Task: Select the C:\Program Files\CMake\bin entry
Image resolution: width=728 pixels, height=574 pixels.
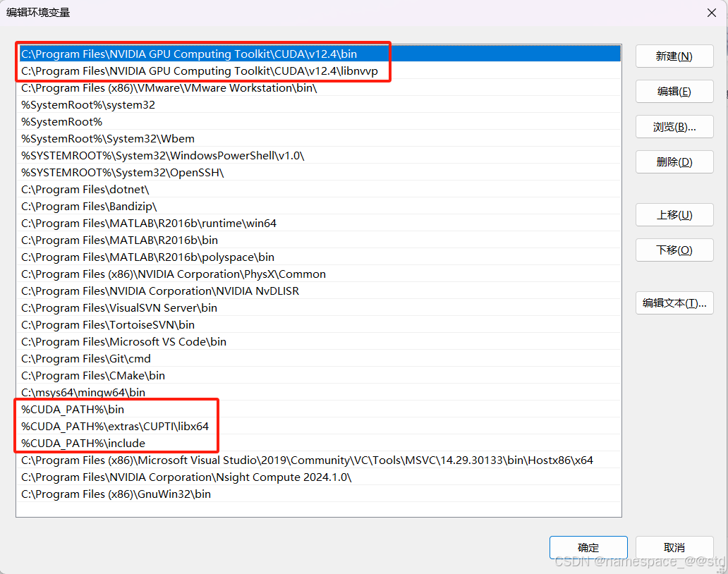Action: point(319,376)
